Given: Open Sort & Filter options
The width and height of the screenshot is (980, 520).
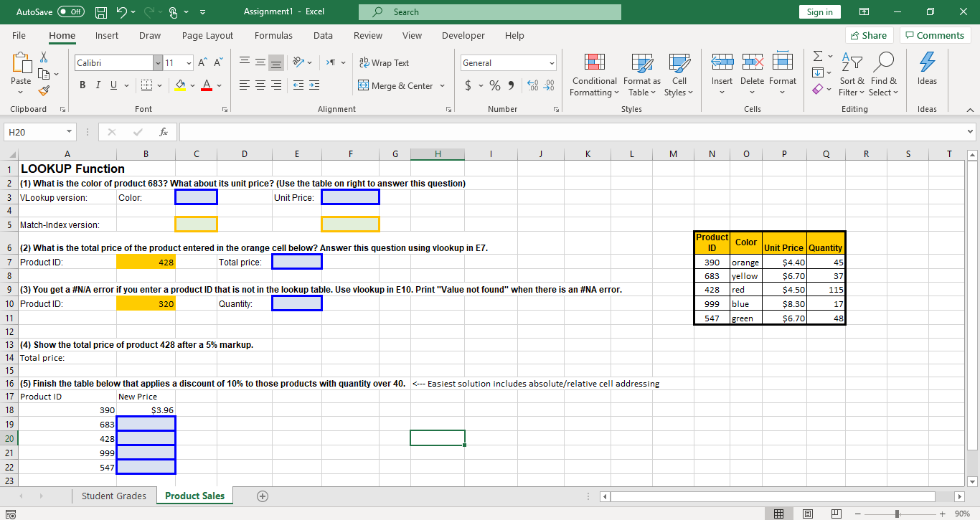Looking at the screenshot, I should pyautogui.click(x=852, y=75).
